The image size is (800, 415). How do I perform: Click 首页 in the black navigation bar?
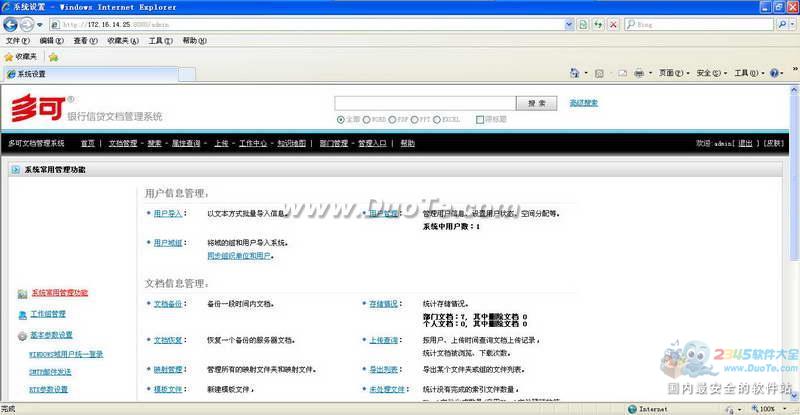tap(88, 143)
